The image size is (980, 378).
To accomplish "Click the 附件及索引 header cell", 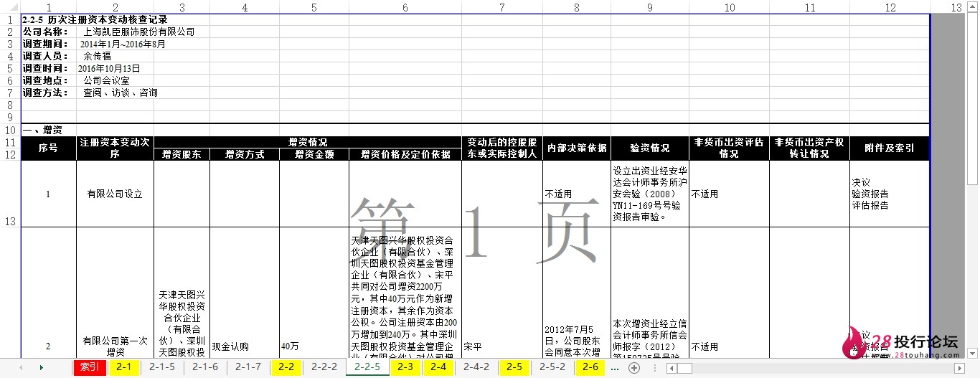I will coord(890,148).
